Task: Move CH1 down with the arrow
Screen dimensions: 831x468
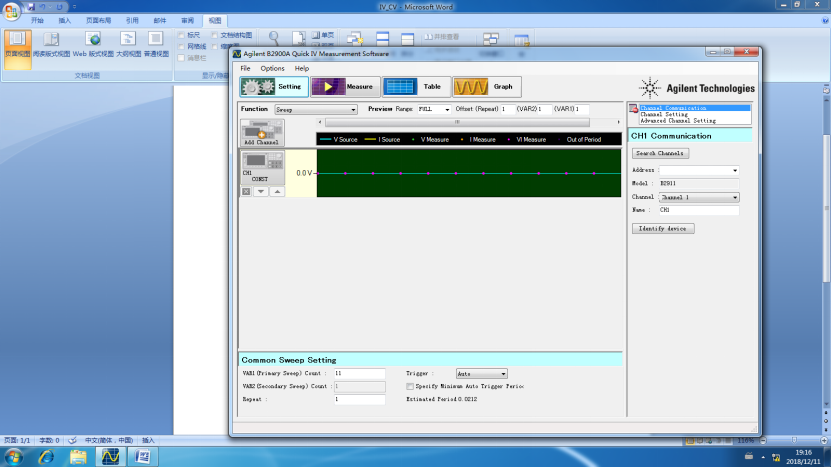Action: tap(261, 191)
